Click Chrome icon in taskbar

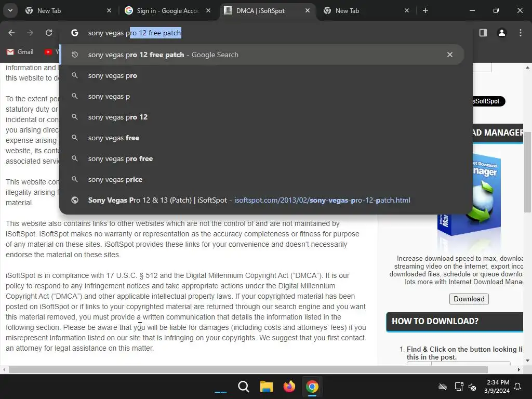coord(312,387)
